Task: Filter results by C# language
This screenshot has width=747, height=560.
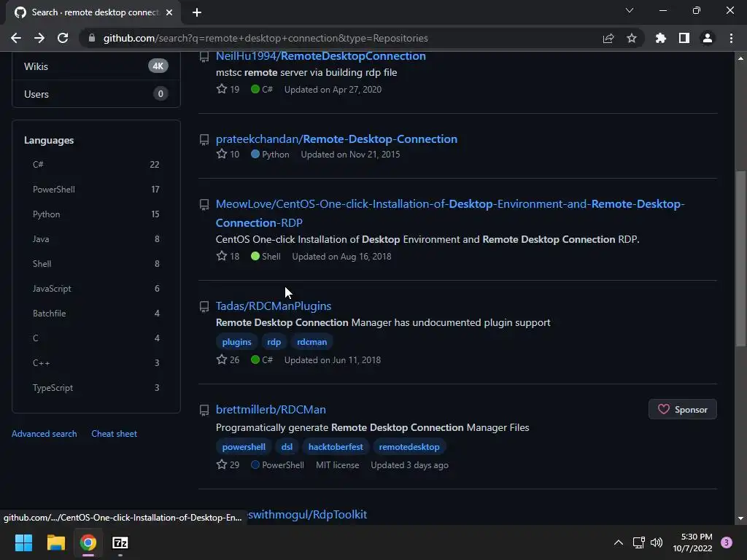Action: click(x=96, y=165)
